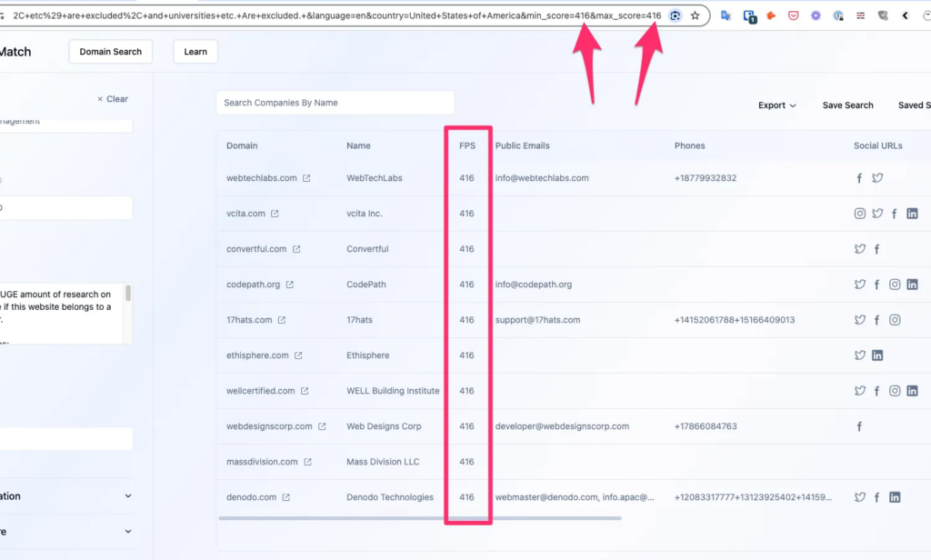Screen dimensions: 931x560
Task: Click the horizontal scrollbar under the results table
Action: 419,518
